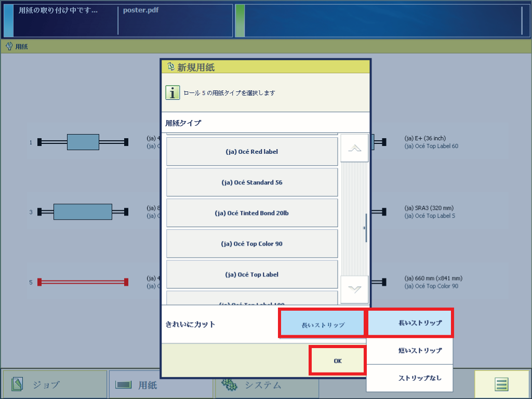
Task: Open the clean cut strip dropdown
Action: coord(322,323)
